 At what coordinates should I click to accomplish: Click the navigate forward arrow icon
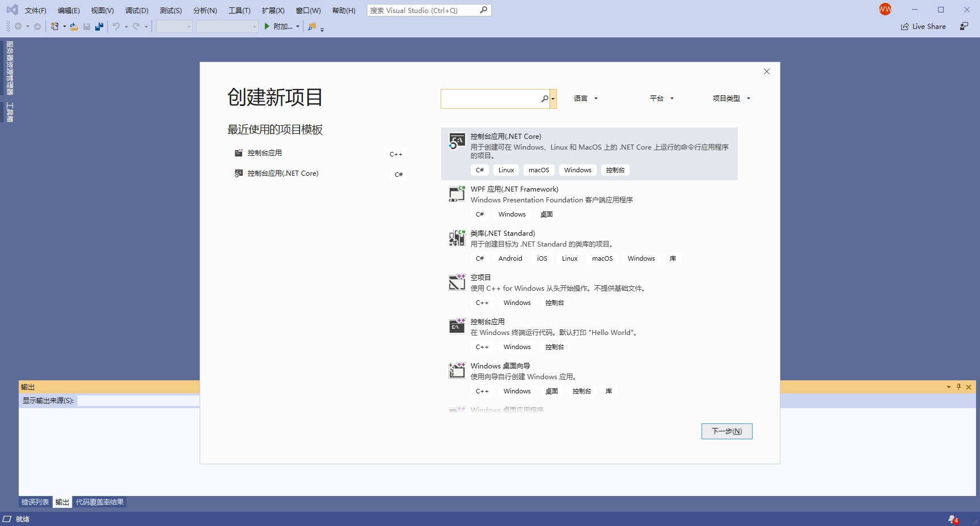click(x=37, y=27)
